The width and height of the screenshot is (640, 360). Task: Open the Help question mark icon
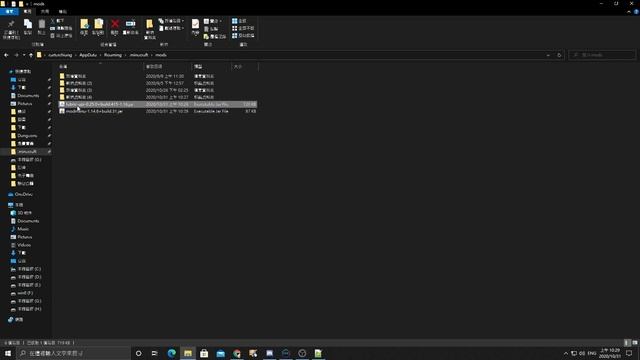636,12
